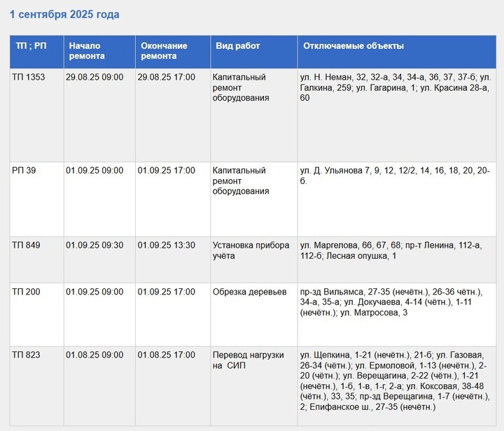The height and width of the screenshot is (431, 504).
Task: Click the 'ТП ; РП' column header
Action: pos(36,52)
